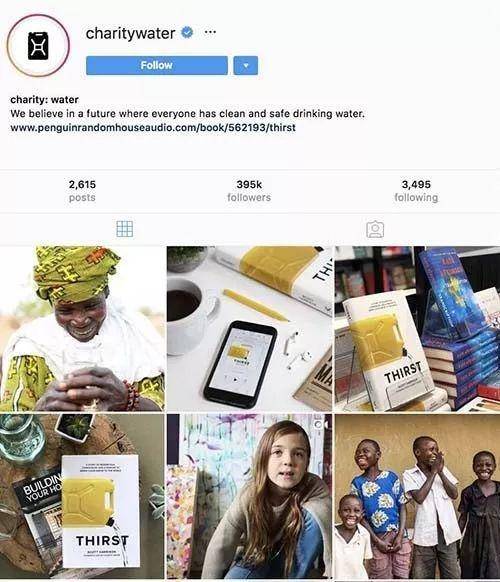500x582 pixels.
Task: View the 3,495 following list
Action: (x=416, y=191)
